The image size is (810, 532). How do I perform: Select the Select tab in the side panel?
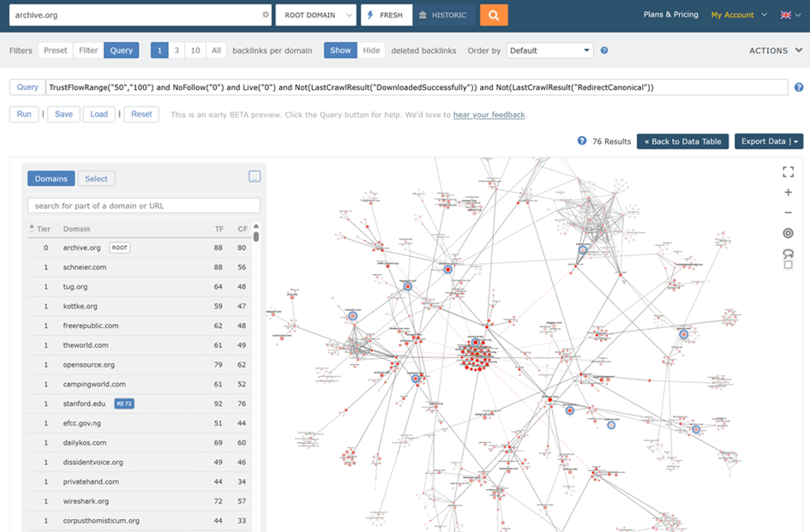96,179
